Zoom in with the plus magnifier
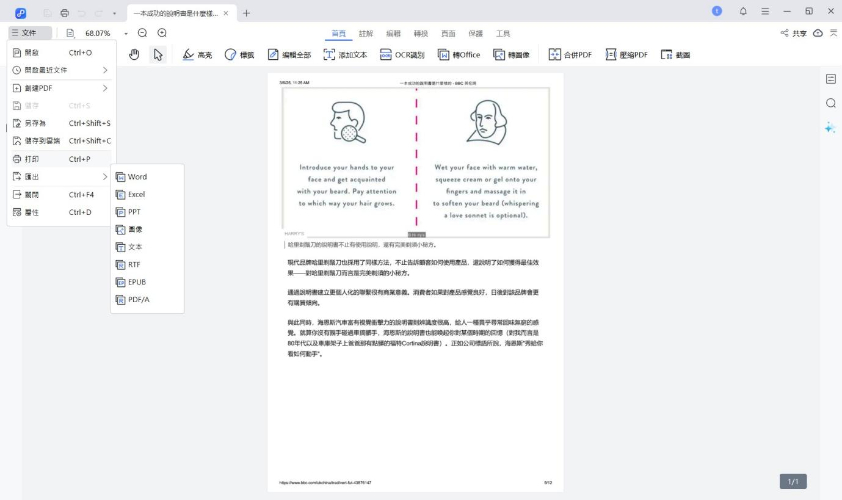Viewport: 842px width, 500px height. tap(162, 33)
